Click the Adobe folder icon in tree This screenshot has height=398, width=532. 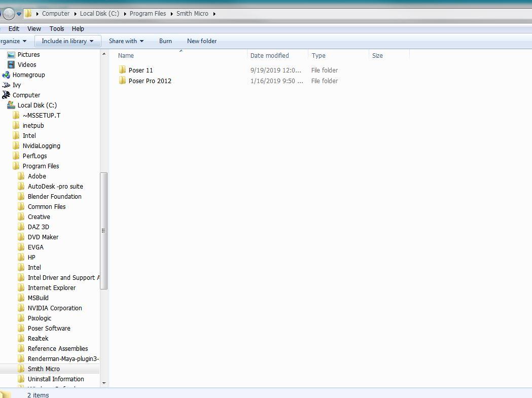[x=21, y=176]
